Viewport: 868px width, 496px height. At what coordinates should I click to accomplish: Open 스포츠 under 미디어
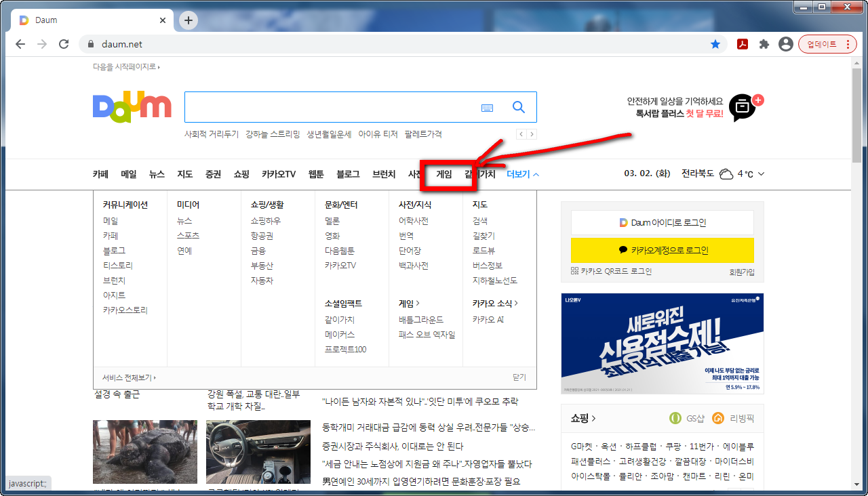(188, 236)
